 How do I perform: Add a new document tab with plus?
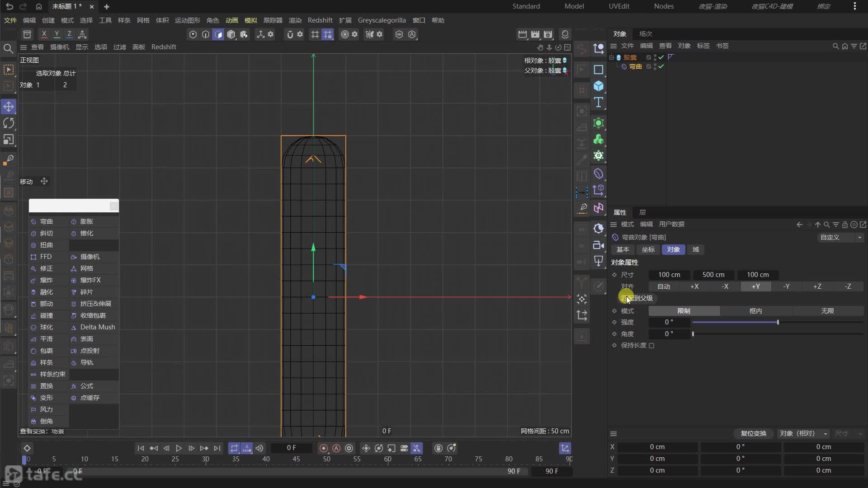(107, 6)
